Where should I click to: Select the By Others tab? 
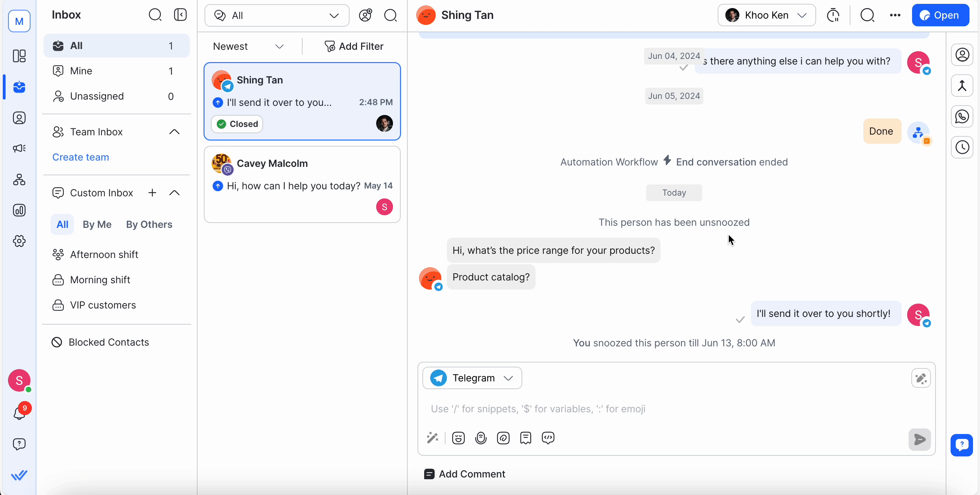pos(149,224)
